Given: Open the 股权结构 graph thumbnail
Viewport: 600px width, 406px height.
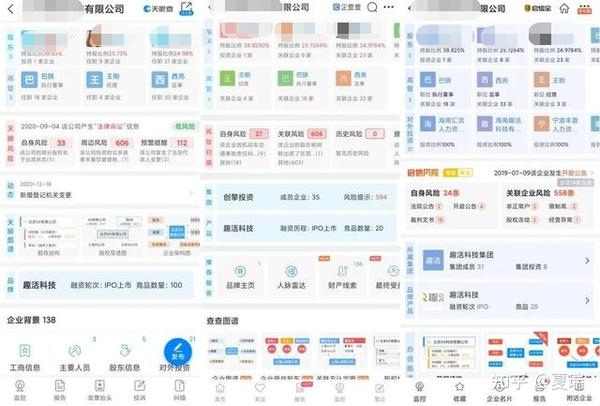Looking at the screenshot, I should click(49, 236).
